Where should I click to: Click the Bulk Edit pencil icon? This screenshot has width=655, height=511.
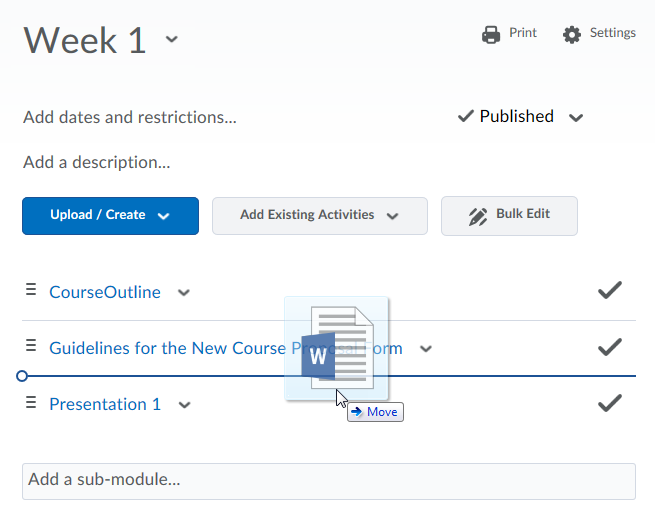click(478, 215)
